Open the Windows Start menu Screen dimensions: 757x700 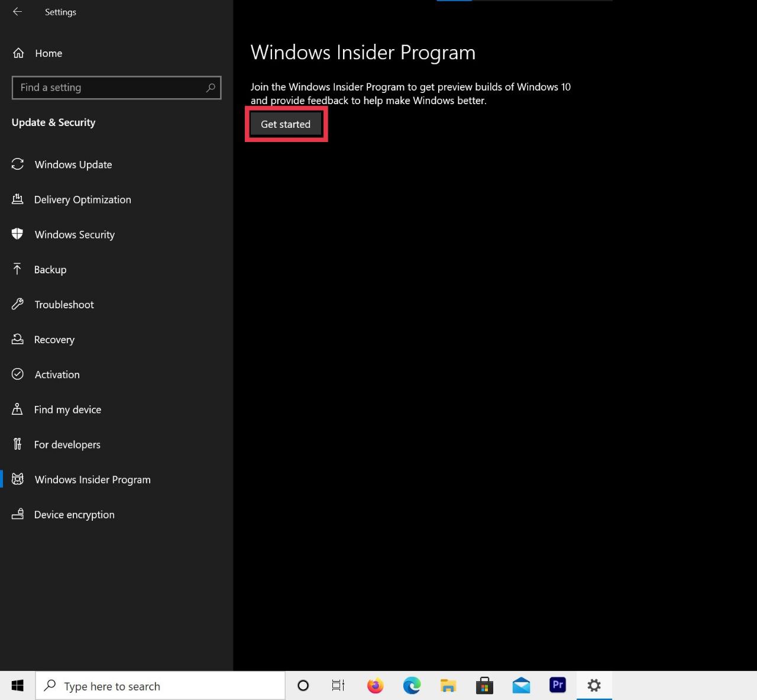tap(17, 686)
